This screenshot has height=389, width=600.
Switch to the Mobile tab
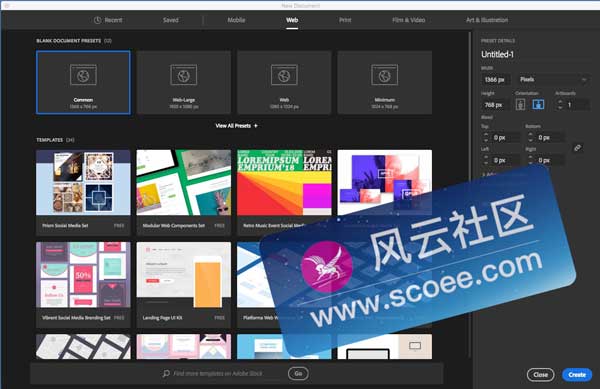tap(236, 20)
